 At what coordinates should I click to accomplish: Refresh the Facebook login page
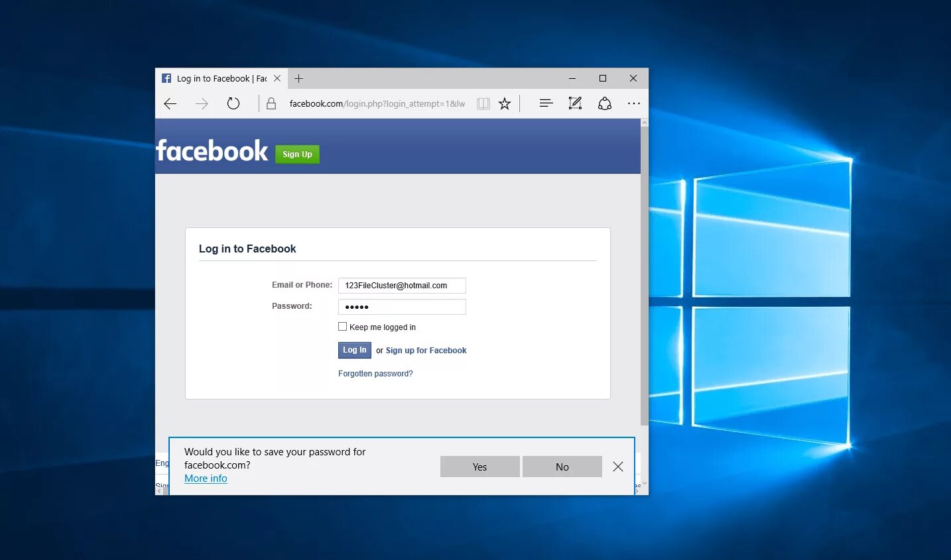pyautogui.click(x=233, y=103)
